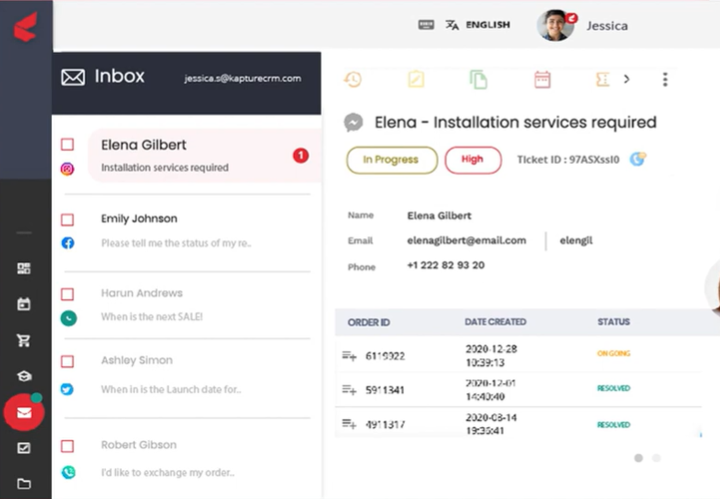
Task: Click Ticket ID : 97ASXssI0 text
Action: coord(568,160)
